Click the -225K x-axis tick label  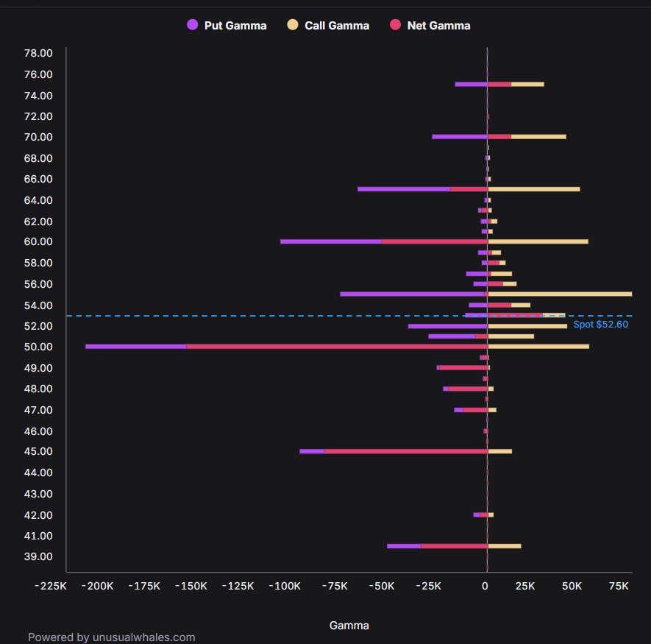(x=51, y=587)
